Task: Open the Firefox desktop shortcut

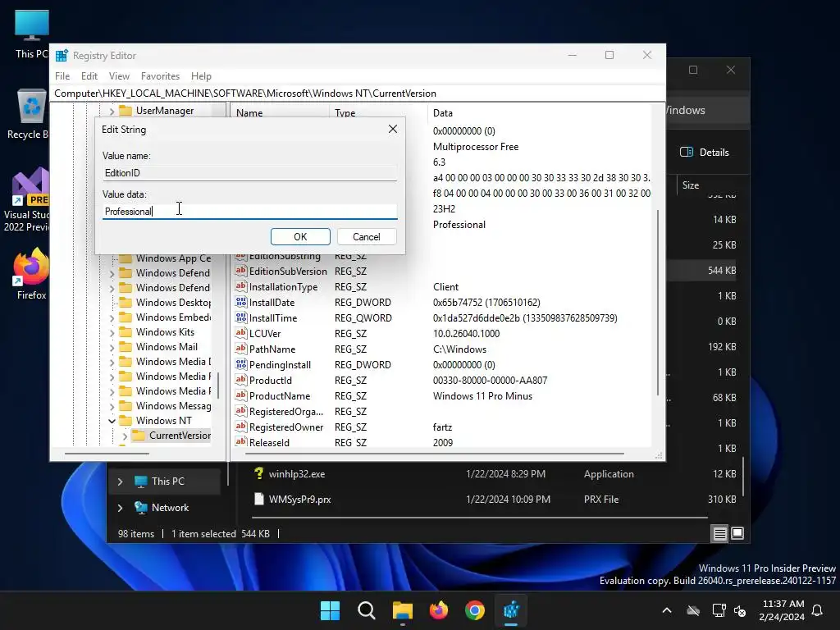Action: click(31, 274)
